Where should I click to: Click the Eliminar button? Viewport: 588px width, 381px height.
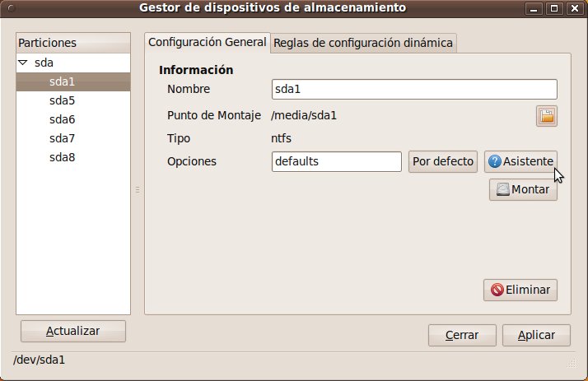click(x=520, y=290)
